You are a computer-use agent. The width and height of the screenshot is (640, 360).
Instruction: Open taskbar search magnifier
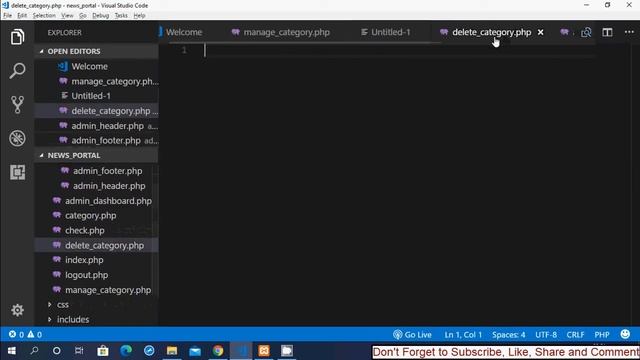point(34,351)
